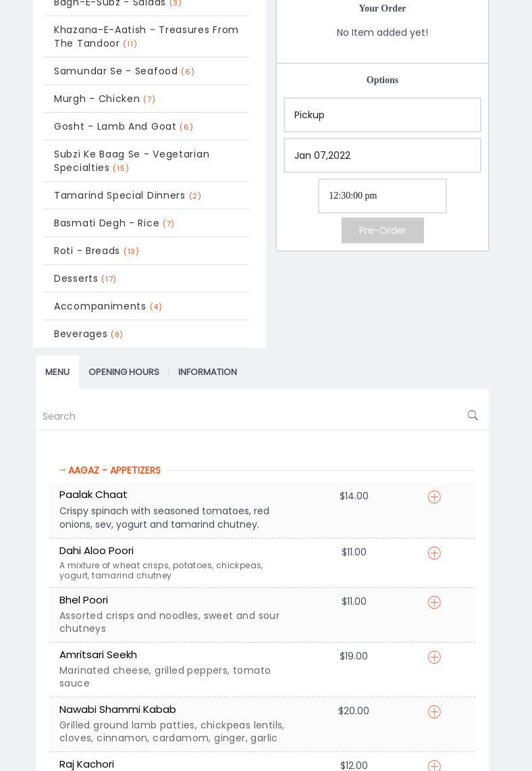Open the Desserts category

[x=76, y=278]
